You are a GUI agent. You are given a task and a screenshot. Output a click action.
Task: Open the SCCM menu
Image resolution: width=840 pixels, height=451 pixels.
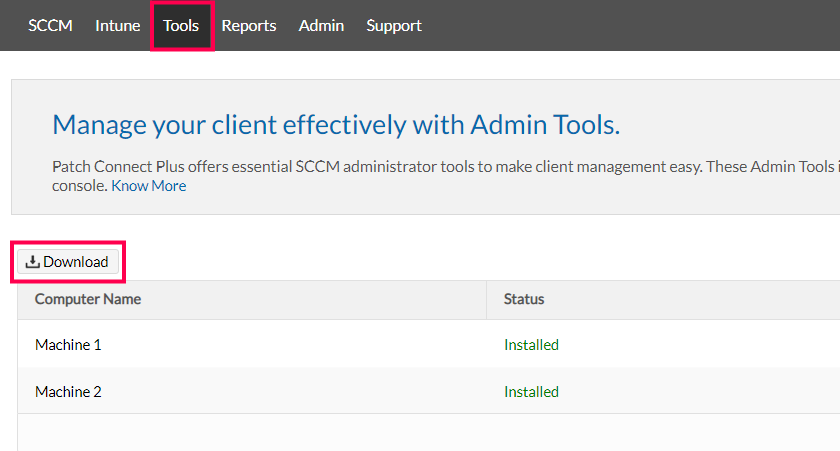point(50,25)
